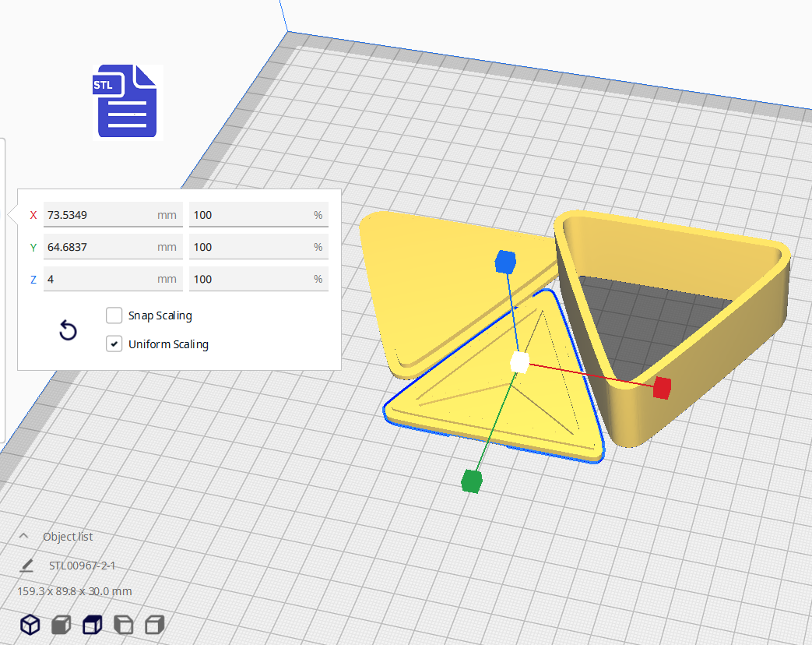Click the blue STL file icon
Screen dimensions: 812x645
pos(128,101)
